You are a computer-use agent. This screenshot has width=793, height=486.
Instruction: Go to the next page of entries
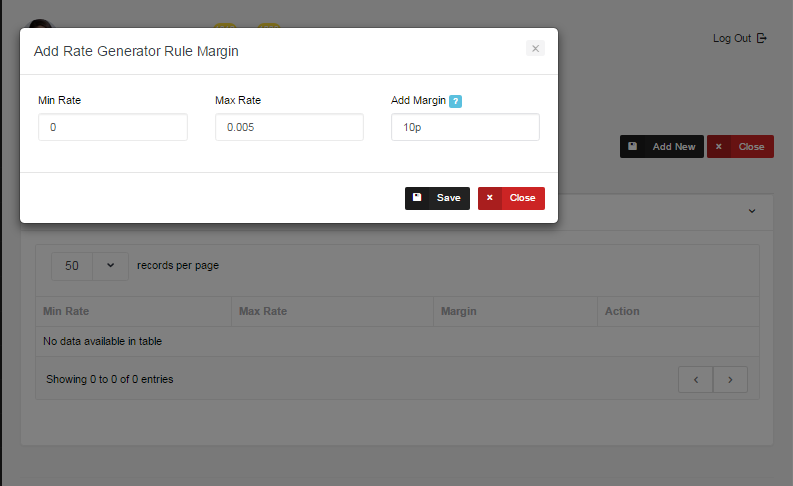(730, 380)
